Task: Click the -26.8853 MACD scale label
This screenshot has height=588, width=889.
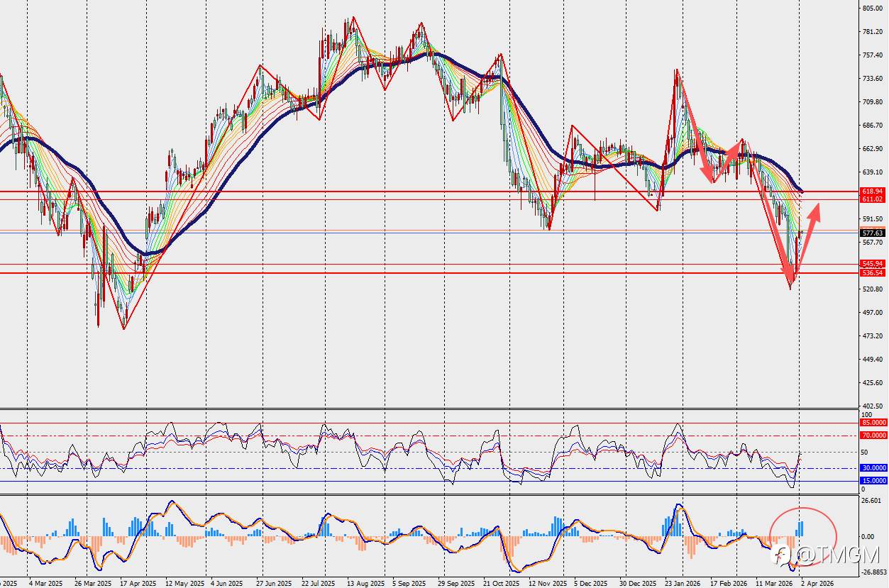Action: [x=874, y=571]
